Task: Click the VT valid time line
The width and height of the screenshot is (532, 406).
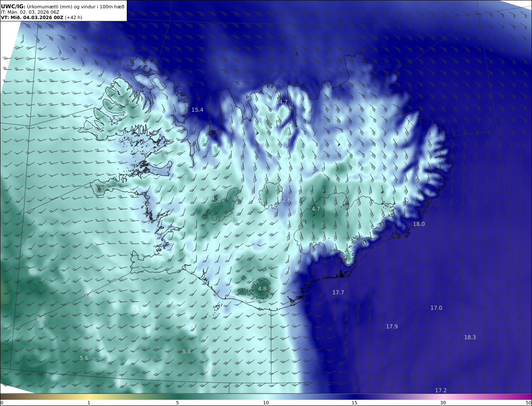Action: [41, 17]
